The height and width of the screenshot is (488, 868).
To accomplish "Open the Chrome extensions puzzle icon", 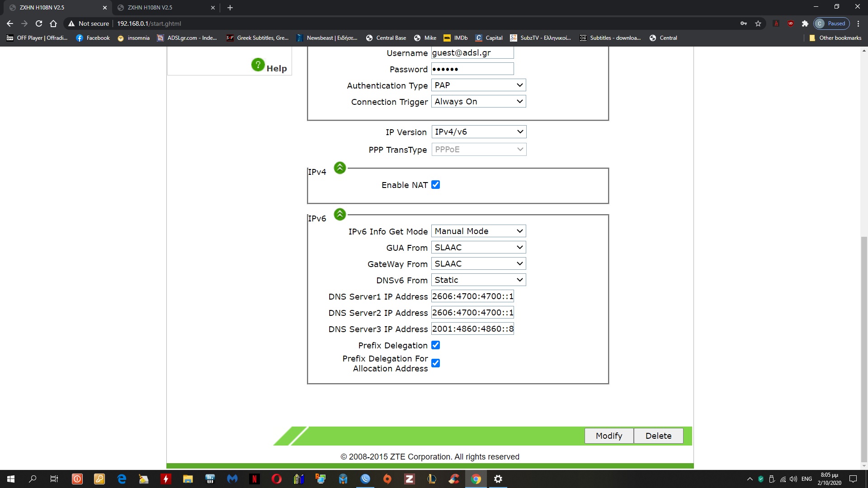I will 805,23.
